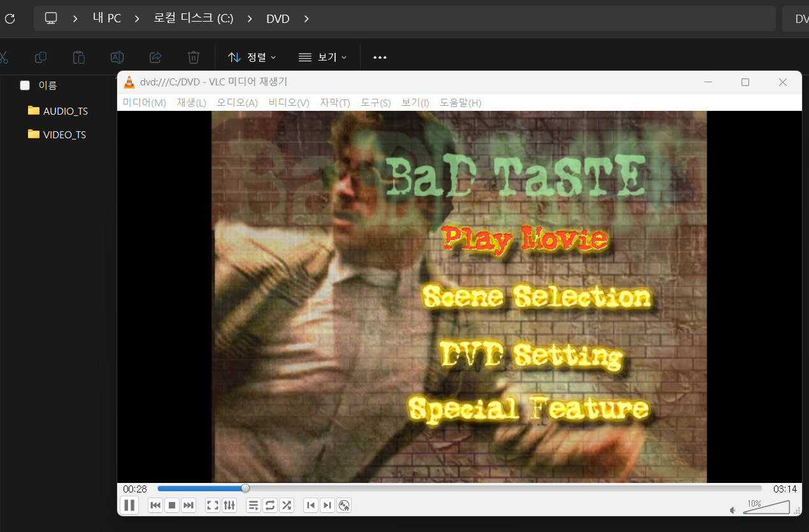The height and width of the screenshot is (532, 809).
Task: Open the 재생(L) menu
Action: click(x=191, y=103)
